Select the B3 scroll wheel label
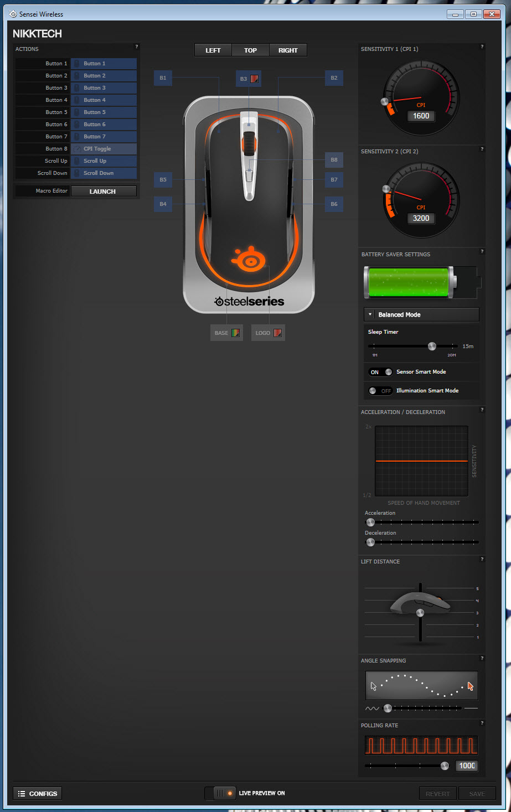Viewport: 511px width, 812px height. pyautogui.click(x=249, y=79)
